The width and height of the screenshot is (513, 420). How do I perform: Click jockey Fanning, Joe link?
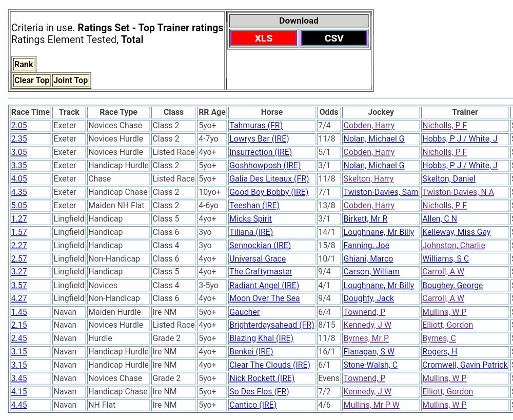click(366, 246)
